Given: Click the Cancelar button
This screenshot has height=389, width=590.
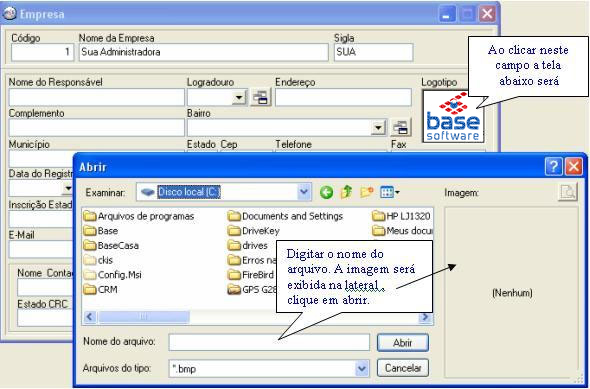Looking at the screenshot, I should [x=403, y=368].
